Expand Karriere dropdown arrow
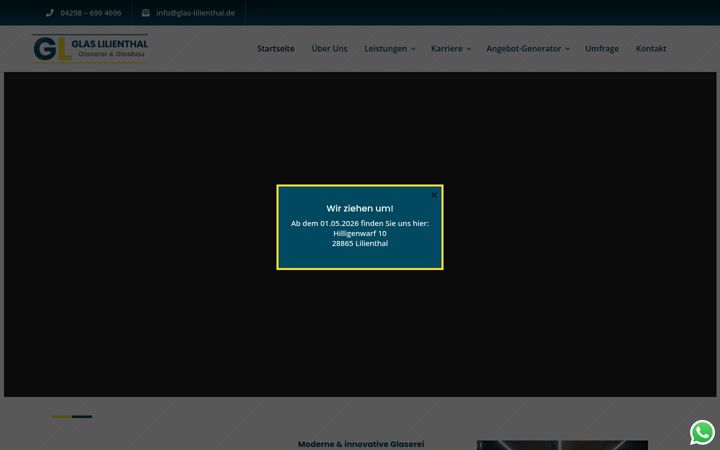The image size is (720, 450). point(468,49)
